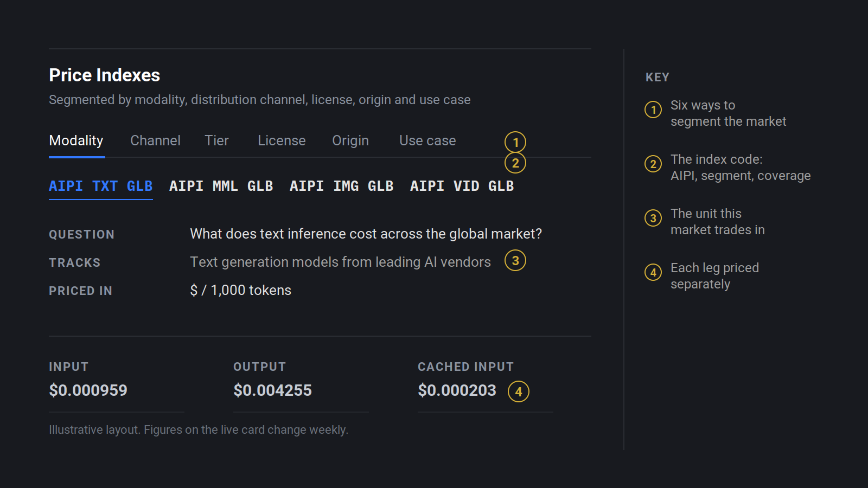Viewport: 868px width, 488px height.
Task: Select the AIPI TXT GLB index
Action: point(101,186)
